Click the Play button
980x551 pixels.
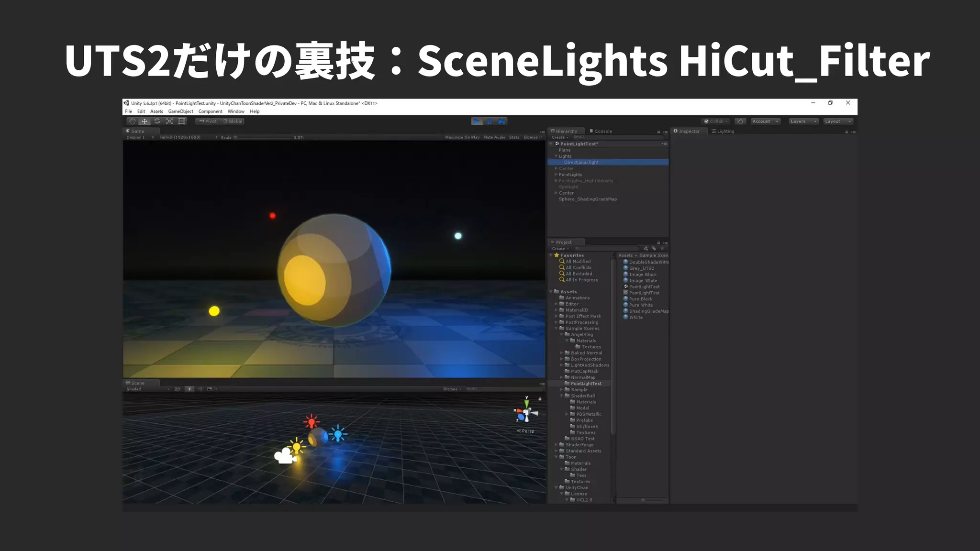click(477, 121)
